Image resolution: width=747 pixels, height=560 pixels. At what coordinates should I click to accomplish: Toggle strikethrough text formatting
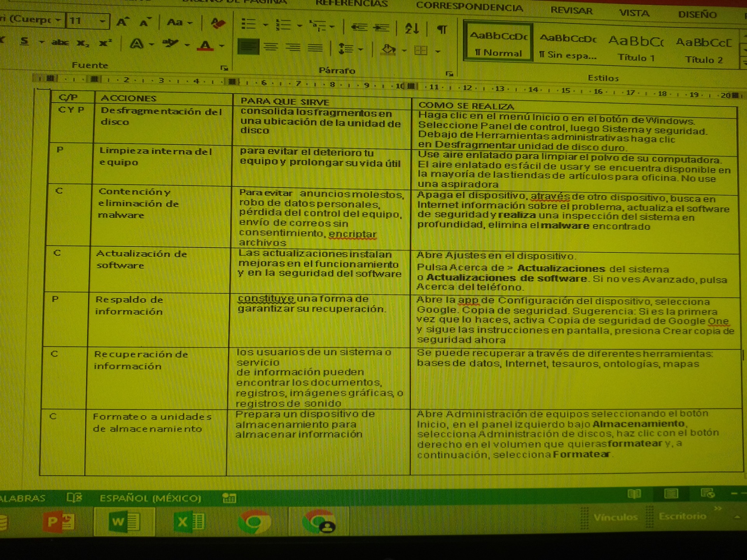(60, 42)
